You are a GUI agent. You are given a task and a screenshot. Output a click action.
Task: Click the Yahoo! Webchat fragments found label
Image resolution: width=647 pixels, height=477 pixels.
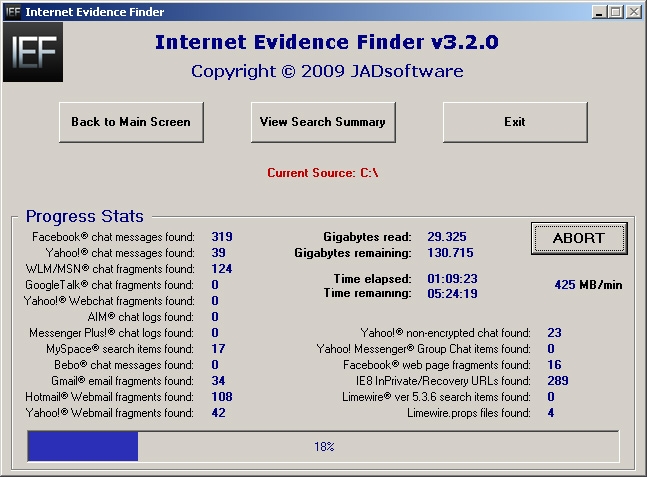pos(109,301)
